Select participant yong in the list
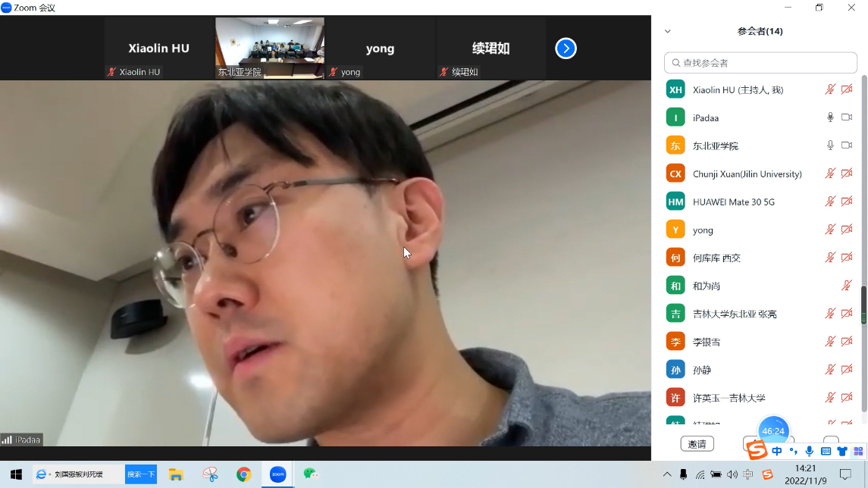Image resolution: width=868 pixels, height=488 pixels. tap(703, 230)
